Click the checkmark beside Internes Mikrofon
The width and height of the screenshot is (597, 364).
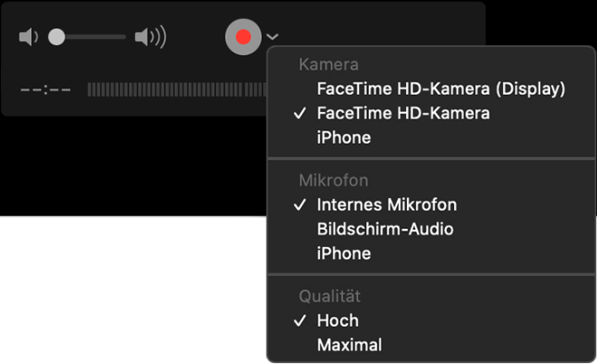point(299,205)
